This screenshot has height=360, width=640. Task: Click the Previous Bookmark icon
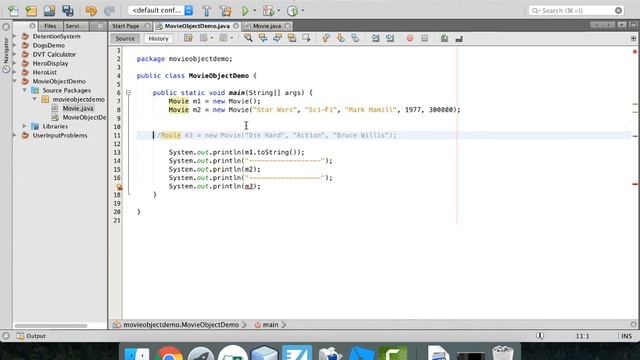(x=326, y=38)
